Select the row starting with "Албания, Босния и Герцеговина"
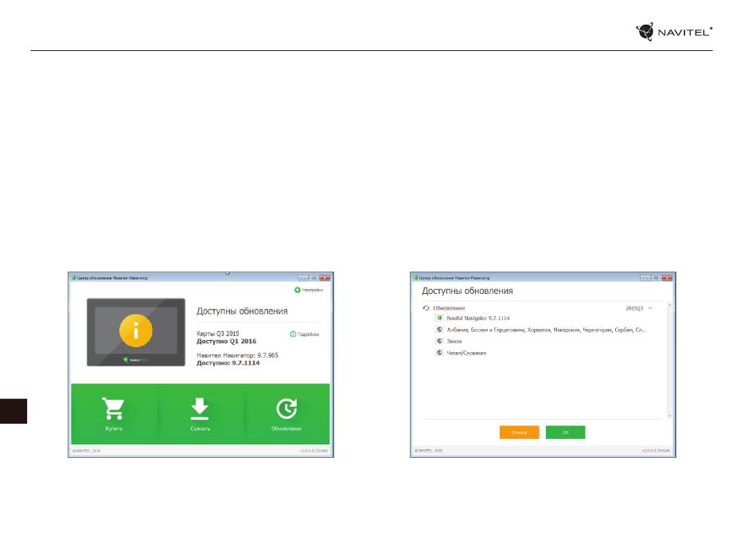Image resolution: width=756 pixels, height=536 pixels. (546, 330)
